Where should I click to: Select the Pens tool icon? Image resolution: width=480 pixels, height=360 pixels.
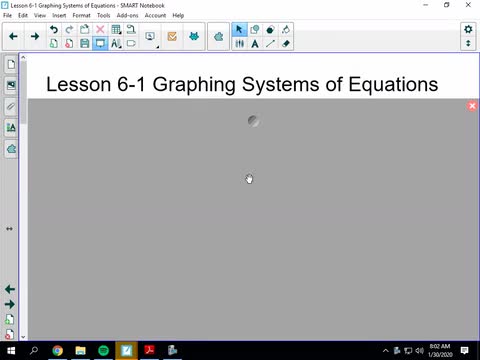coord(239,43)
